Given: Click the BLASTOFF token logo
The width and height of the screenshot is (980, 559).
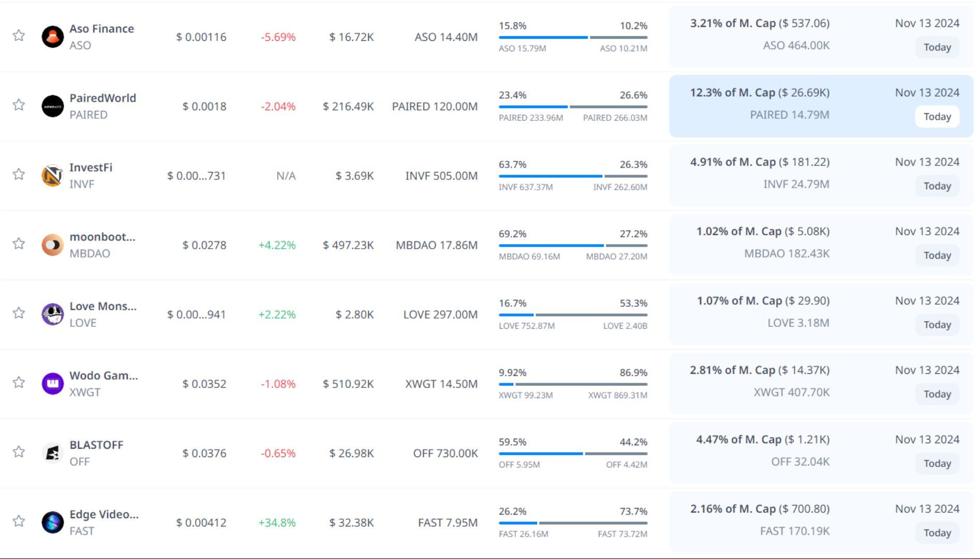Looking at the screenshot, I should click(x=52, y=453).
